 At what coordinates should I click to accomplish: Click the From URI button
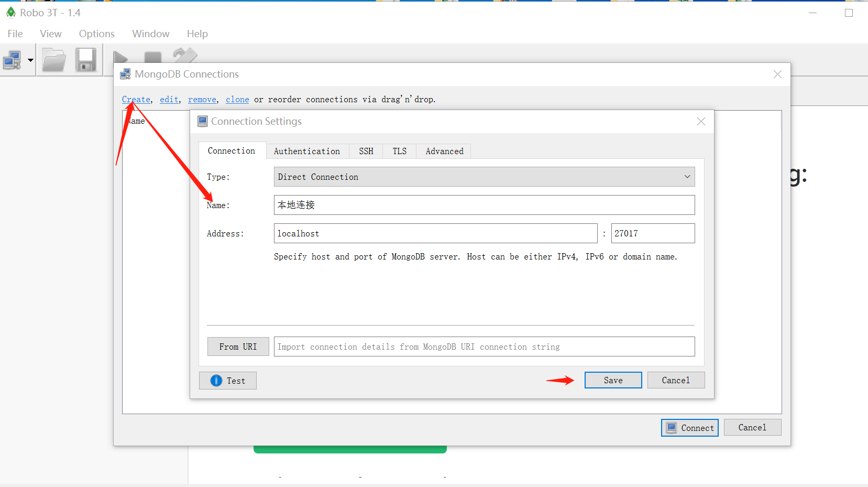pos(238,347)
